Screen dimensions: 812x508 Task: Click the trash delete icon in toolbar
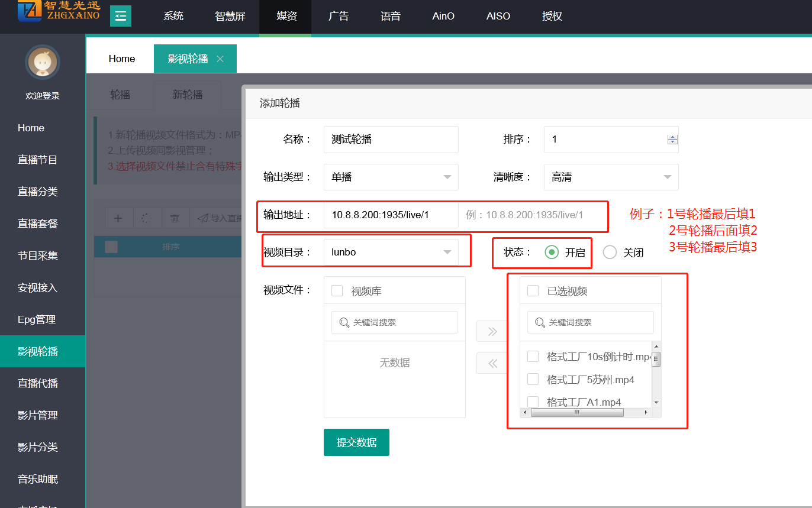tap(175, 218)
